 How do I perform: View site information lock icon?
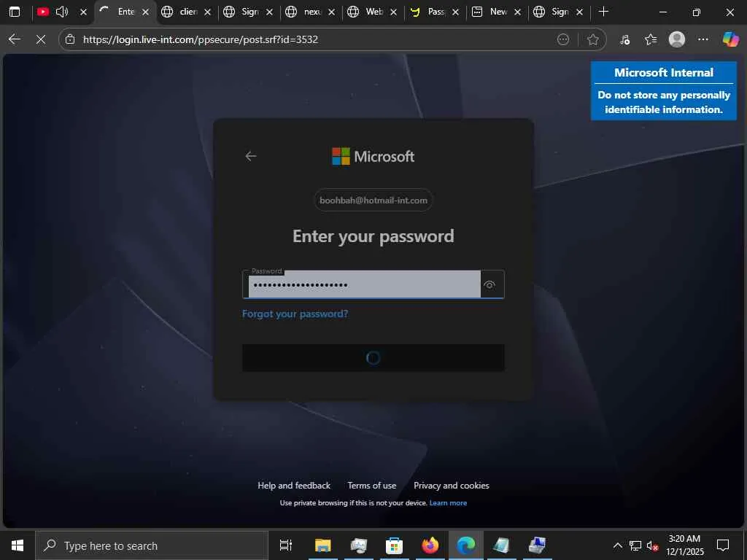click(70, 39)
